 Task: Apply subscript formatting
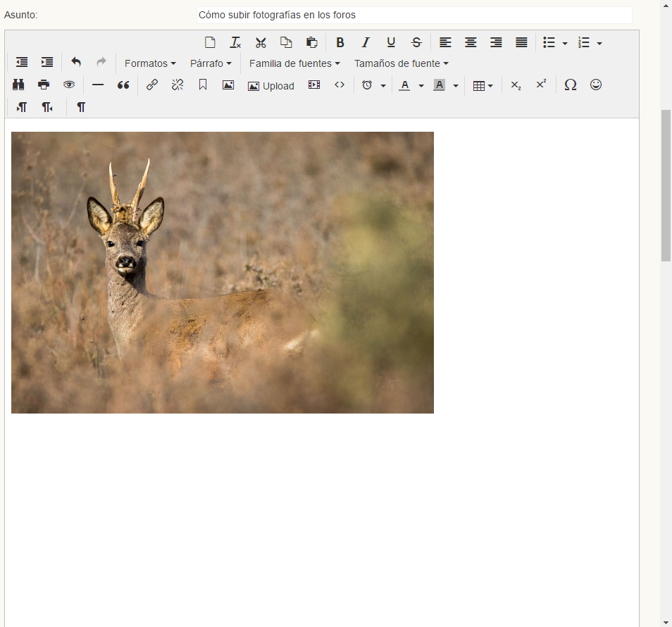click(x=516, y=85)
